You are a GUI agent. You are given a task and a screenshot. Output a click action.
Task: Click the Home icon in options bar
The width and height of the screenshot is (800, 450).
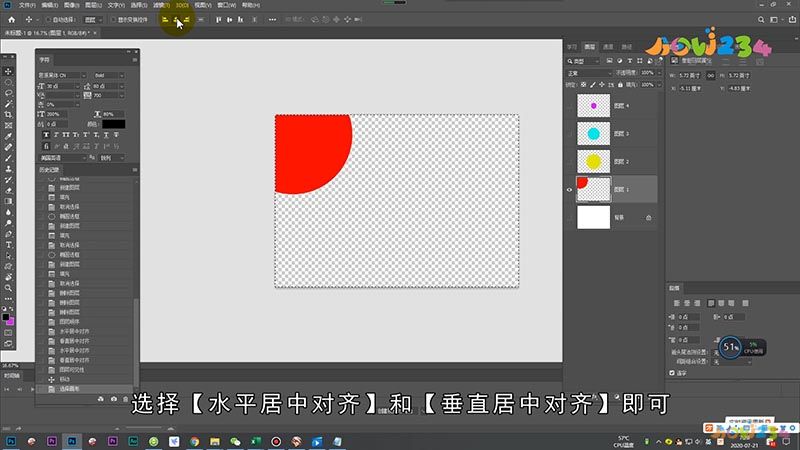point(12,19)
